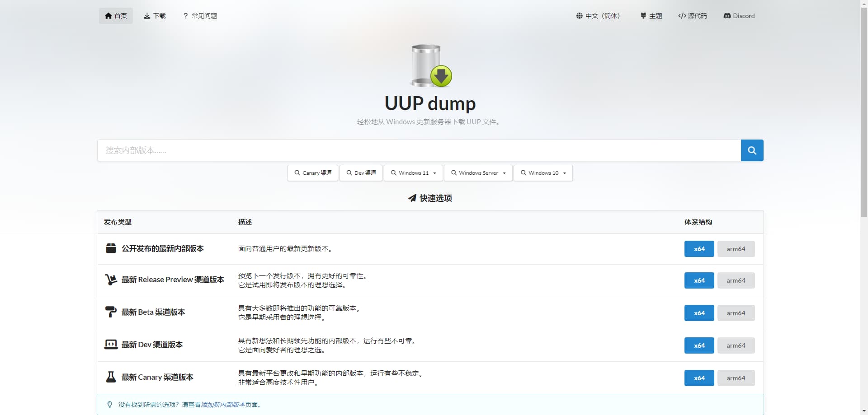Choose arm64 for 最新 Beta 渠道版本
Screen dimensions: 868x415
[x=736, y=313]
